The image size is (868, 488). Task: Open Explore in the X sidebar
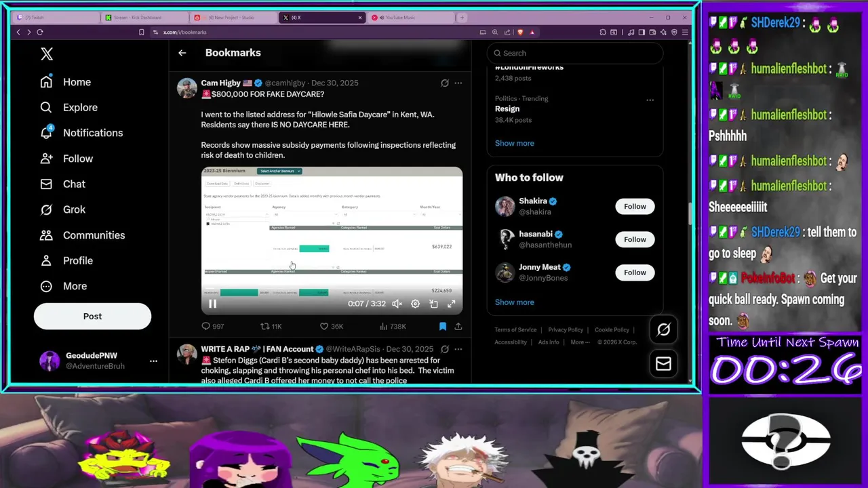68,107
